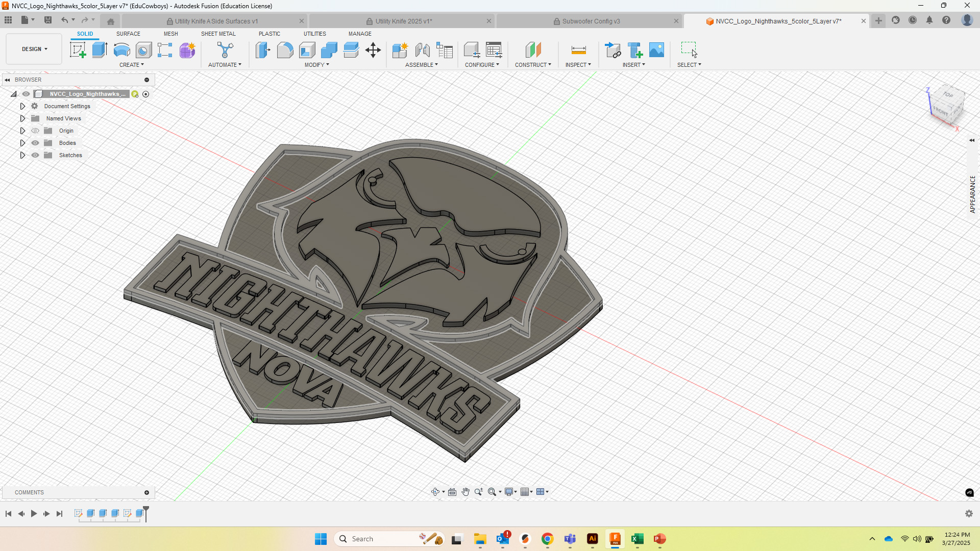The height and width of the screenshot is (551, 980).
Task: Open the Data Panel grid icon
Action: [8, 20]
